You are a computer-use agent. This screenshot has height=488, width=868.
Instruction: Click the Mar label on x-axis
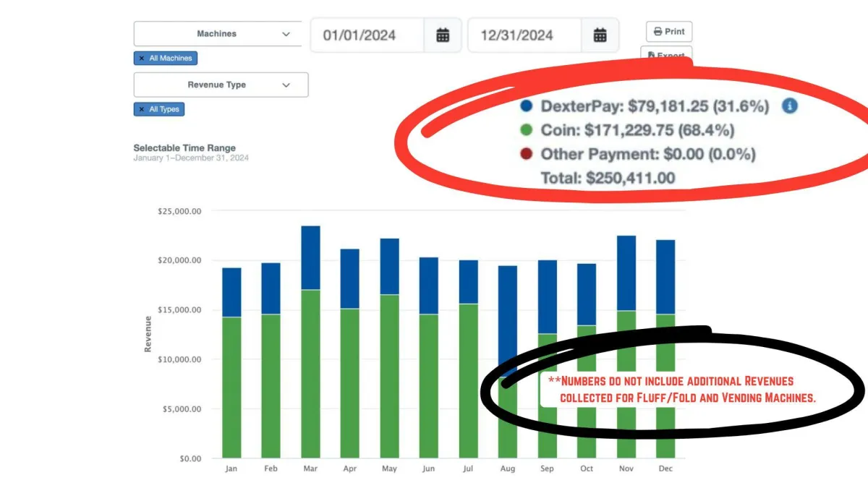click(x=310, y=469)
